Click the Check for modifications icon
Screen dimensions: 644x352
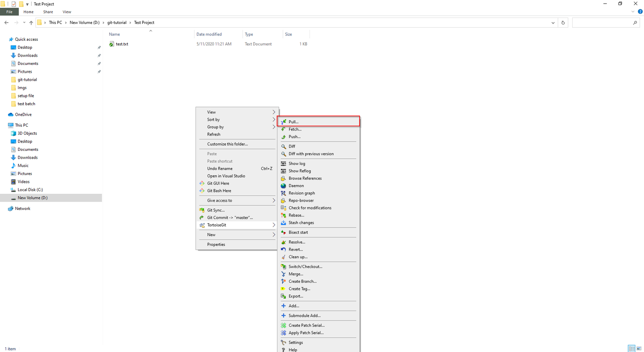click(284, 208)
